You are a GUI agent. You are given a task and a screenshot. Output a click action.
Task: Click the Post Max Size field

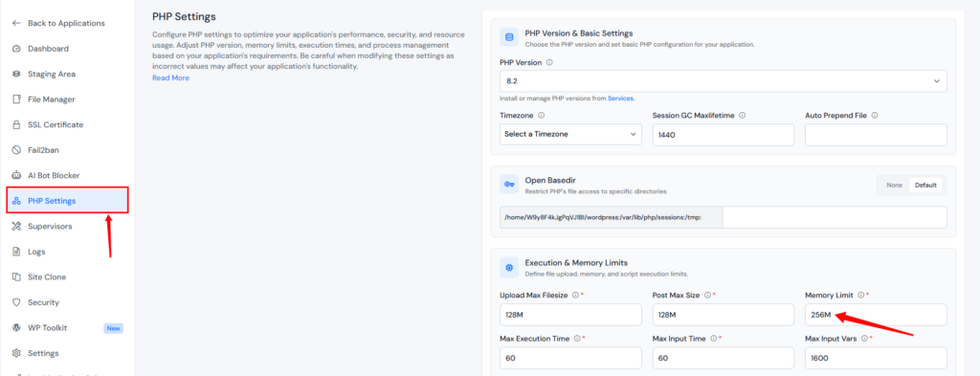[724, 315]
